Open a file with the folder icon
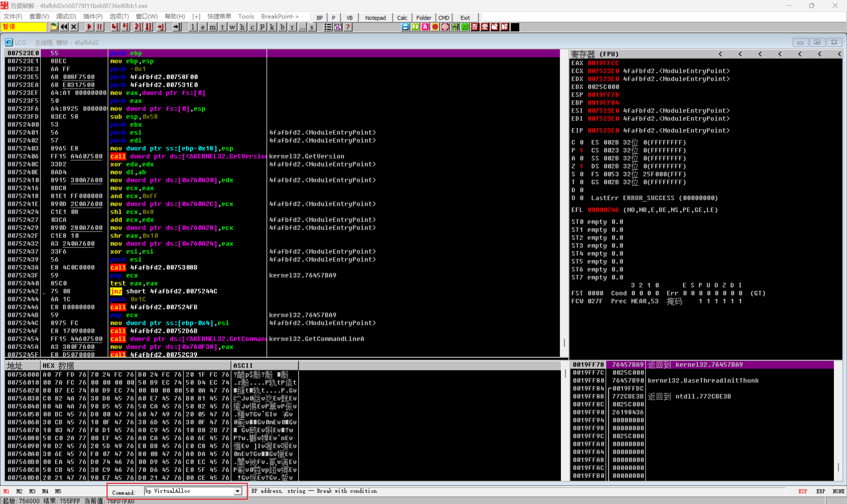This screenshot has width=847, height=504. (x=54, y=27)
